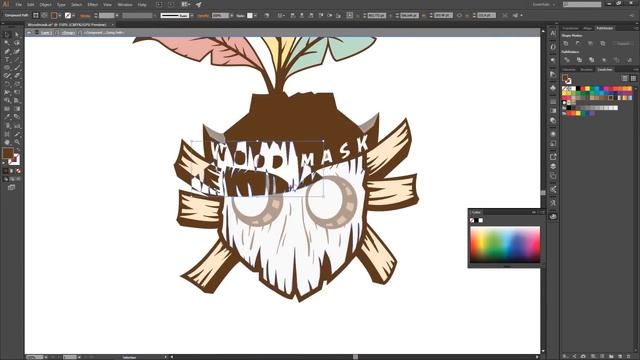Click the search field in the top bar

pos(582,4)
